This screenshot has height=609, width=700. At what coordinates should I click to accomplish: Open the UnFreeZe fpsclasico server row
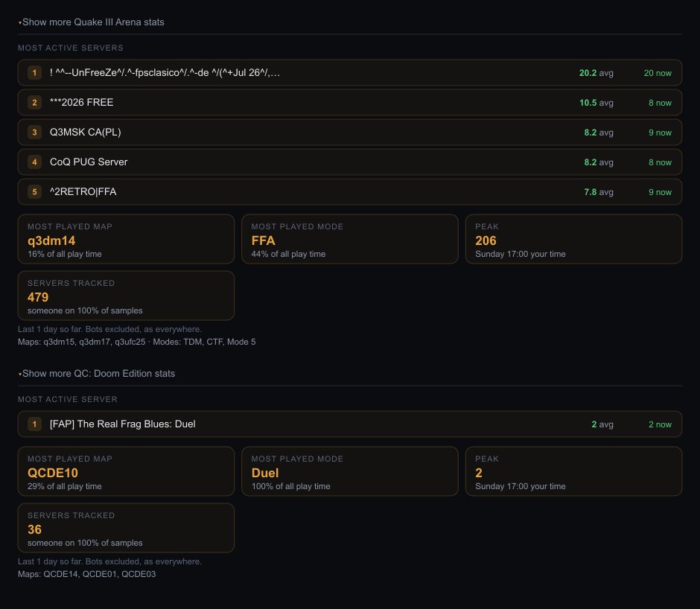point(350,73)
